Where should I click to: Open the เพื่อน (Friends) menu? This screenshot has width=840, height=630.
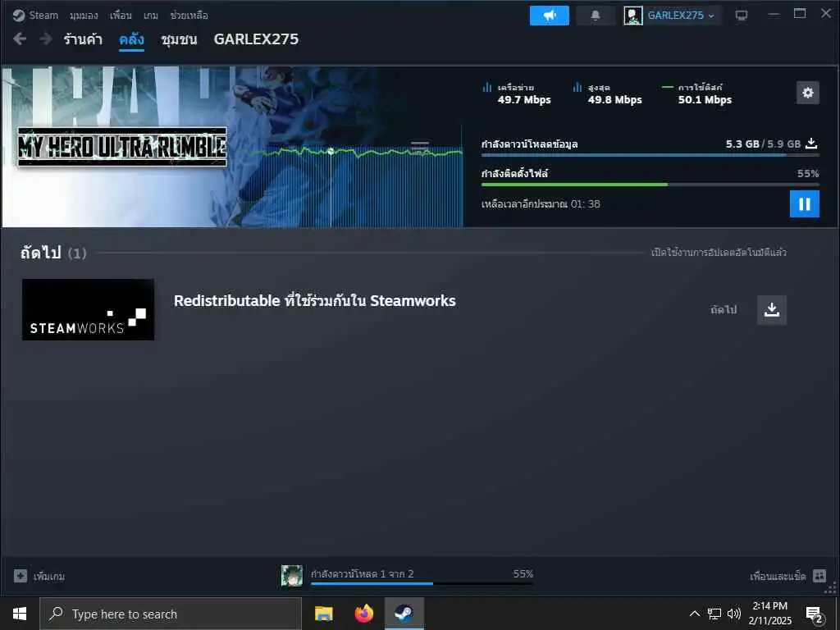[x=121, y=16]
